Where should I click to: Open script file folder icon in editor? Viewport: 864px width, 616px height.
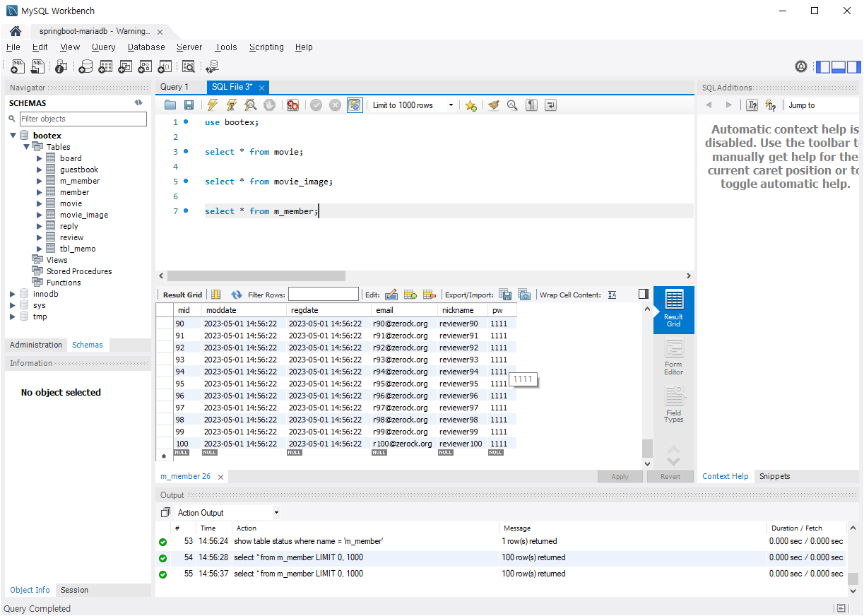coord(170,105)
